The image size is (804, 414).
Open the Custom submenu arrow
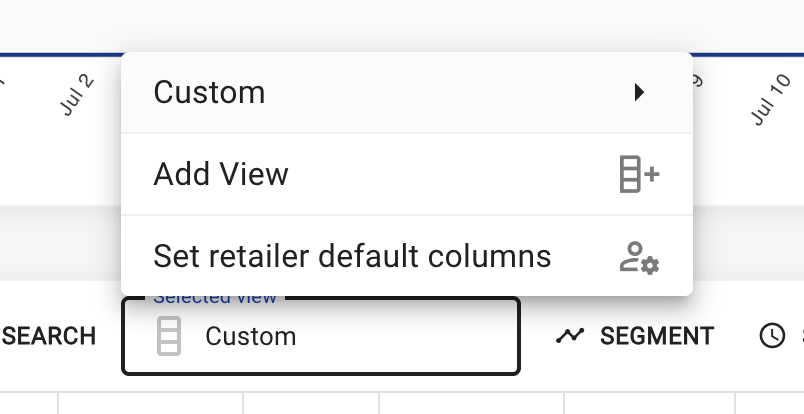(639, 92)
